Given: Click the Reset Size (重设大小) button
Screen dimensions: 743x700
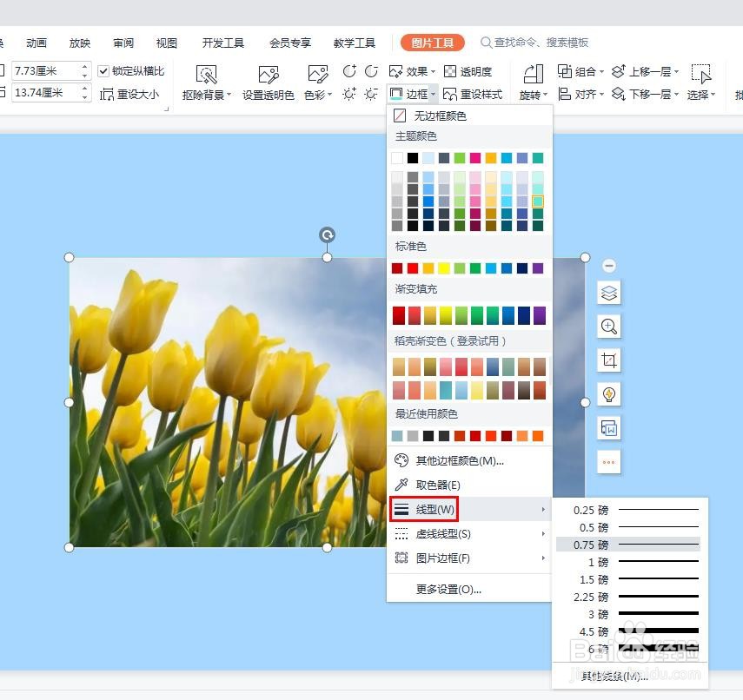Looking at the screenshot, I should tap(129, 94).
